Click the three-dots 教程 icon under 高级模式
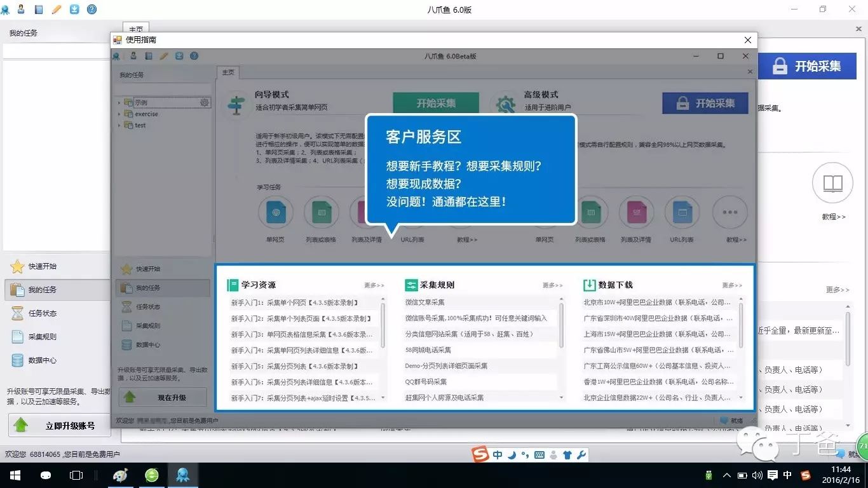 (x=729, y=213)
